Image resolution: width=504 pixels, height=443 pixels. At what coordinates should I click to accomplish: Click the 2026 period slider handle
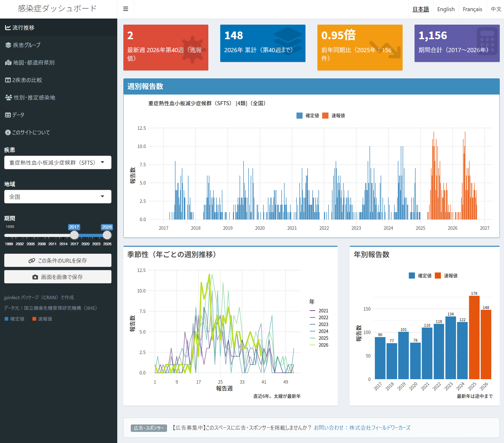click(x=107, y=235)
